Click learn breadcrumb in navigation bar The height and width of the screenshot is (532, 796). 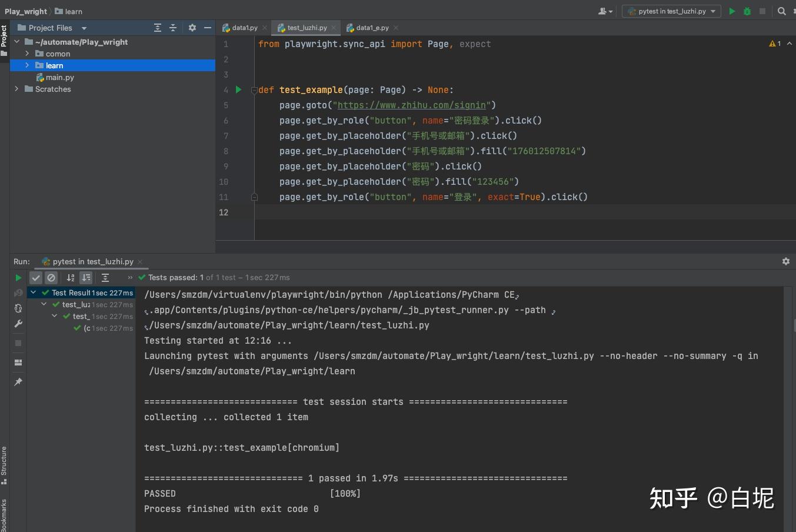click(x=69, y=11)
